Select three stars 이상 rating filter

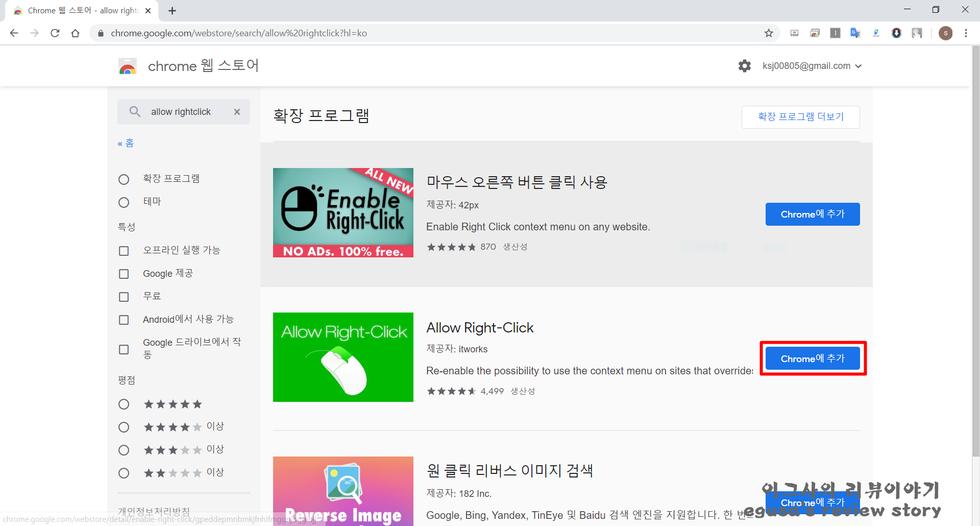click(x=124, y=450)
